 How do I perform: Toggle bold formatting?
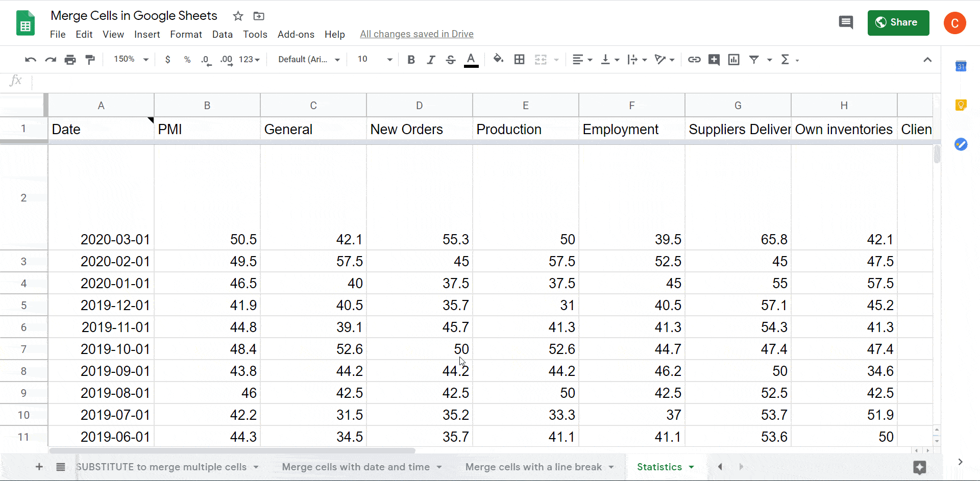[x=411, y=60]
